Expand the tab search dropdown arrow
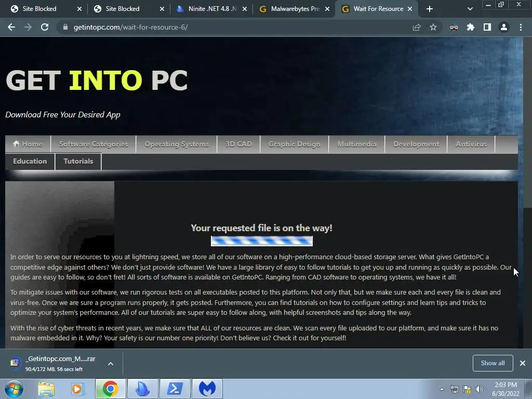 470,9
